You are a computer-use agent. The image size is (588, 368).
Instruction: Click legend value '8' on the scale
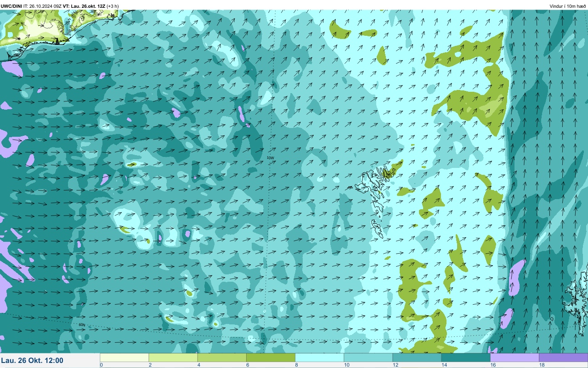coord(296,365)
